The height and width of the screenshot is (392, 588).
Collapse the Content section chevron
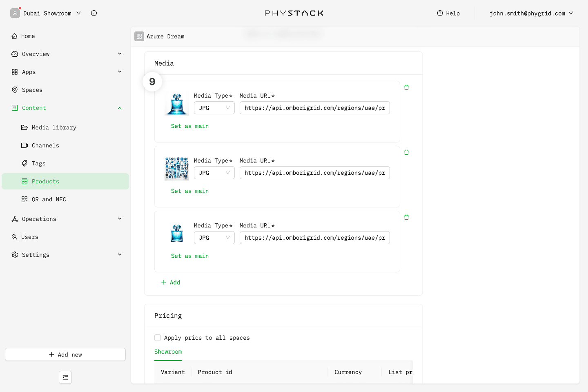120,108
